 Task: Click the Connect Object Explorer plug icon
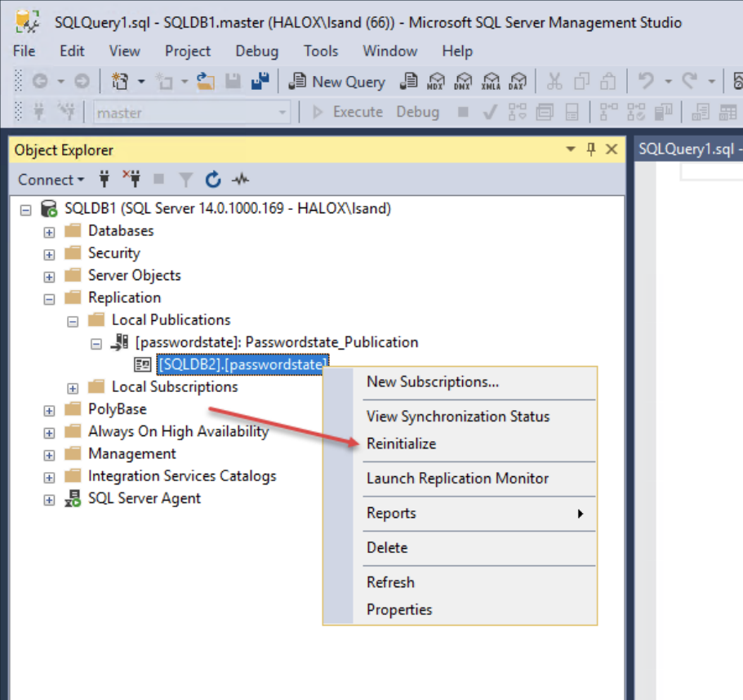(105, 179)
